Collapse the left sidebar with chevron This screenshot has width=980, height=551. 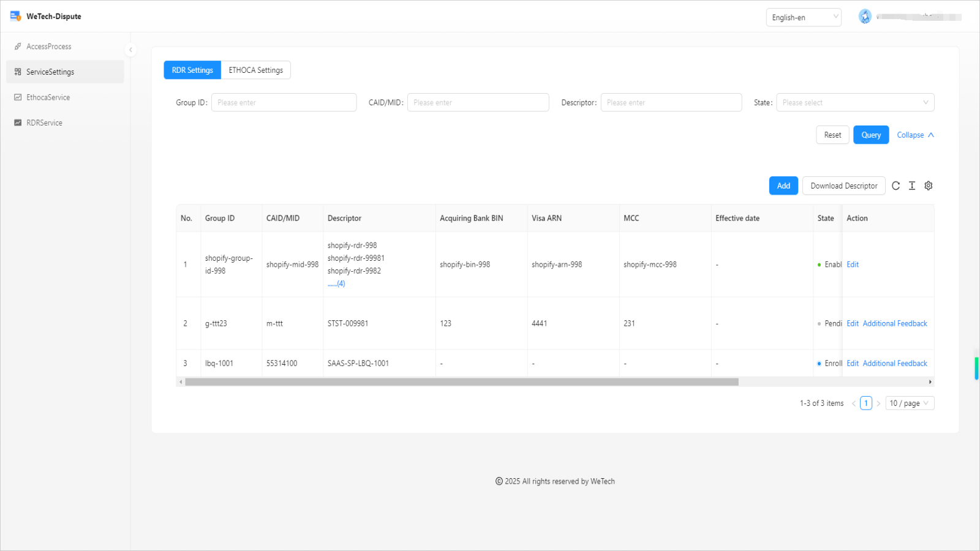130,50
